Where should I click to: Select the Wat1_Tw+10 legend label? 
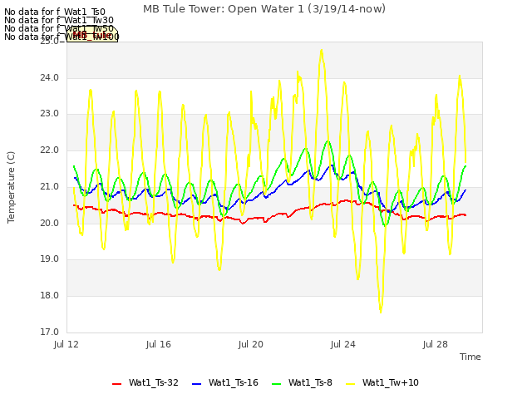pyautogui.click(x=390, y=382)
